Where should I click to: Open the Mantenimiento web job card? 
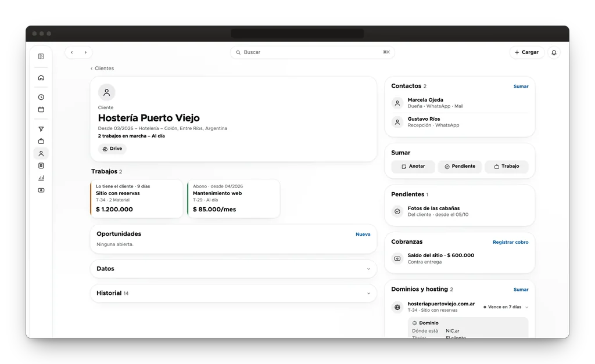(234, 199)
